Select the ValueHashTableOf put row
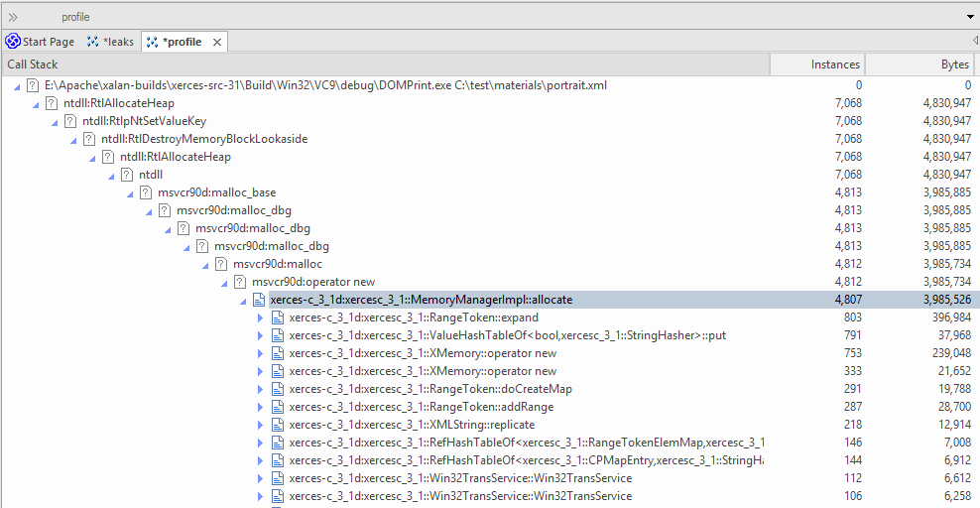This screenshot has width=980, height=508. coord(507,335)
